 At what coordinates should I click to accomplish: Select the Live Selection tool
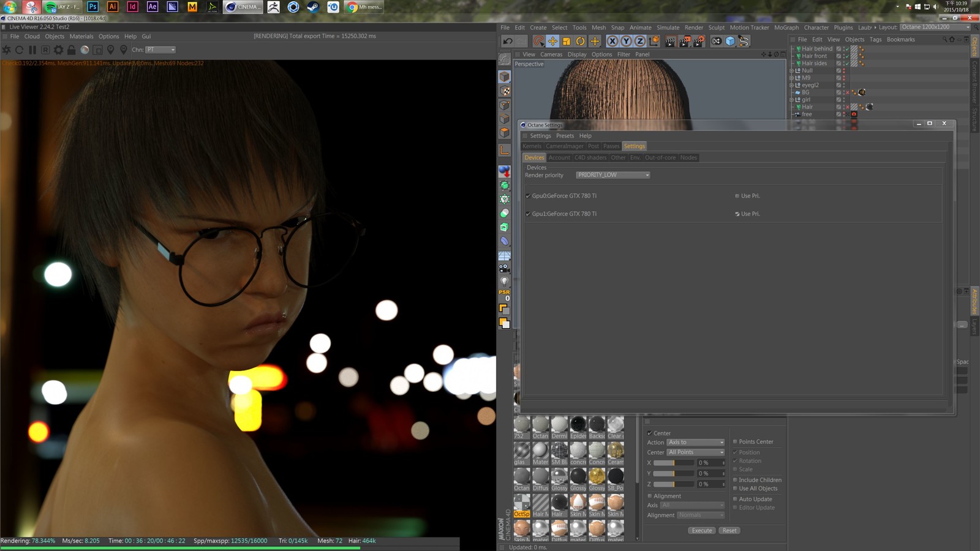(x=538, y=41)
